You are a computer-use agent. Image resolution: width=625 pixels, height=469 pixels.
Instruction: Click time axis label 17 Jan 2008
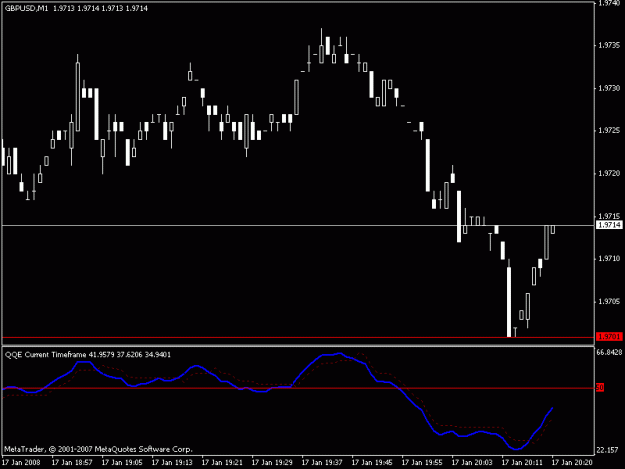pyautogui.click(x=22, y=462)
